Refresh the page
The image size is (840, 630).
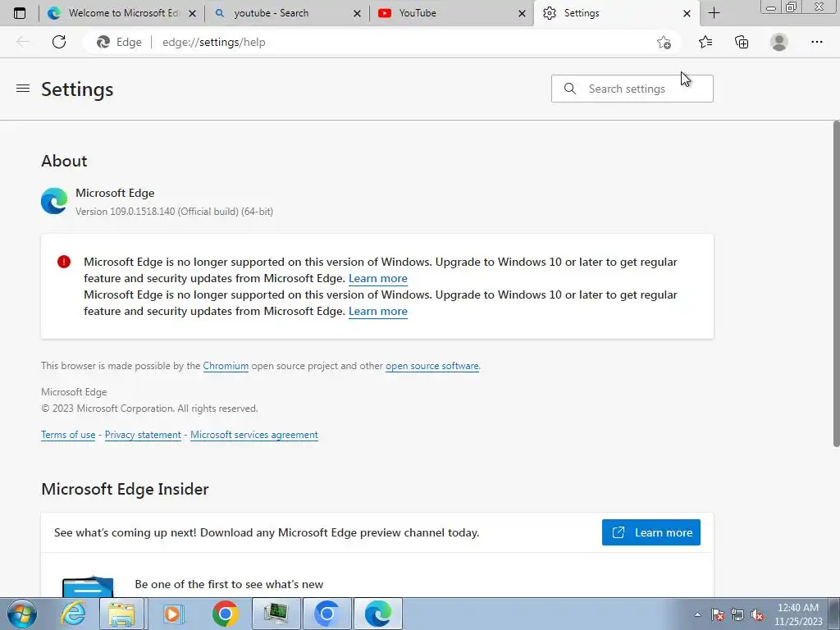click(x=59, y=42)
